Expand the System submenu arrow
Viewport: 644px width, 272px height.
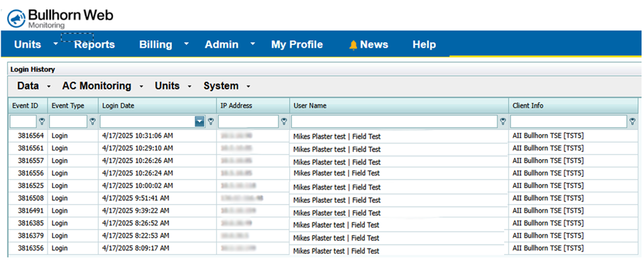tap(248, 86)
